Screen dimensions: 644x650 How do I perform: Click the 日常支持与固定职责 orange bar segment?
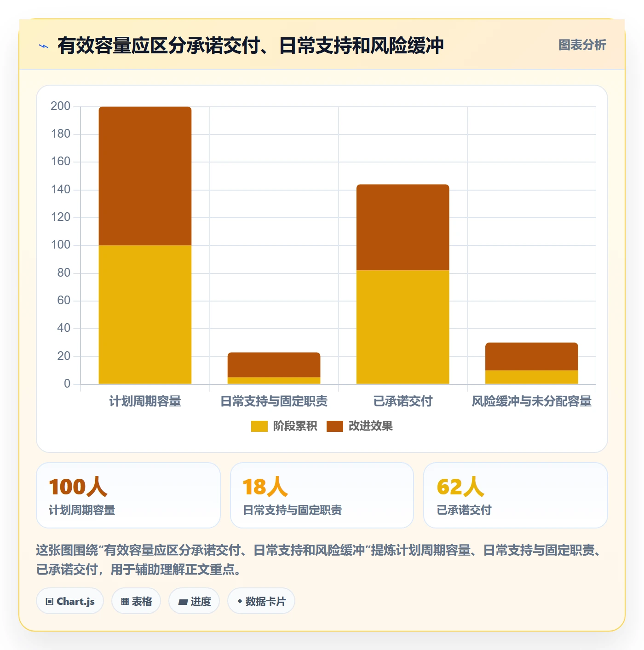274,365
